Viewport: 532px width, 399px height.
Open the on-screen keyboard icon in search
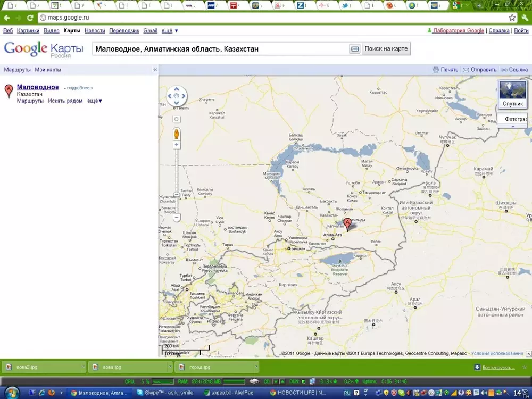click(354, 49)
